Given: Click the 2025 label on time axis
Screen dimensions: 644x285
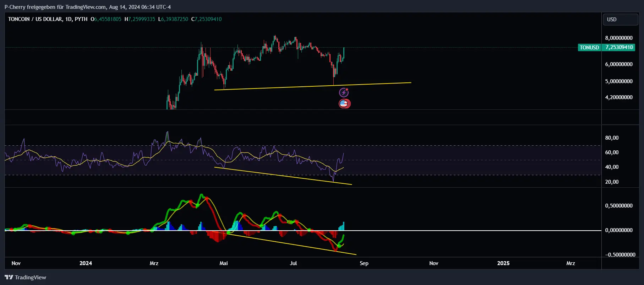Looking at the screenshot, I should click(x=503, y=263).
